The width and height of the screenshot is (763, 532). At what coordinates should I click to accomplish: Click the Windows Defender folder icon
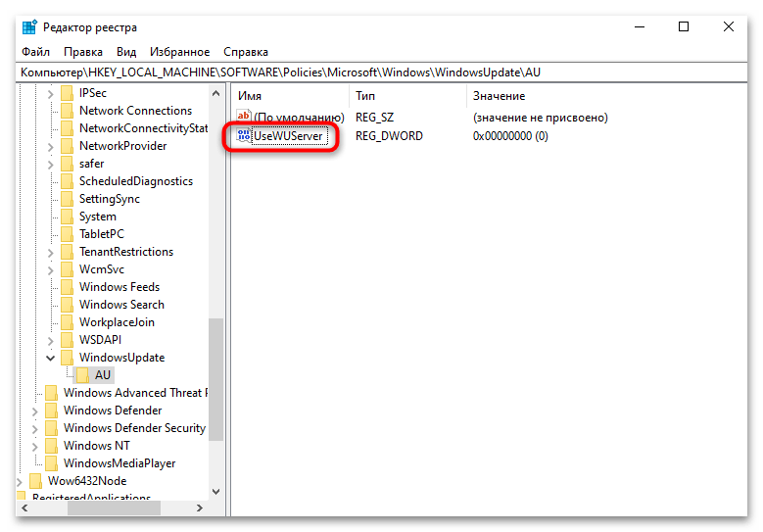(x=52, y=411)
